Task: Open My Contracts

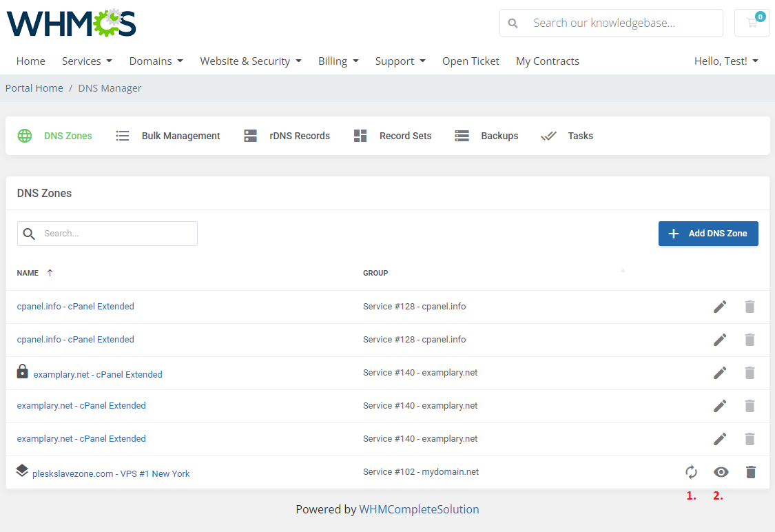Action: (548, 61)
